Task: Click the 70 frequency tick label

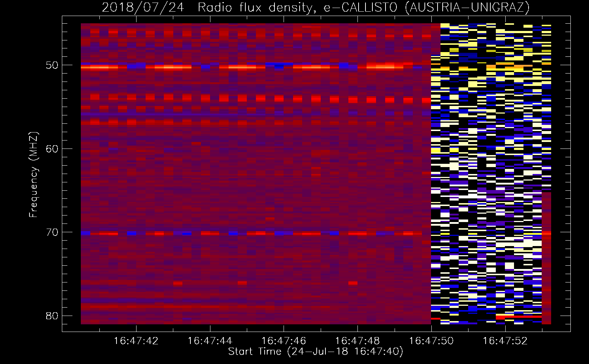Action: tap(52, 232)
